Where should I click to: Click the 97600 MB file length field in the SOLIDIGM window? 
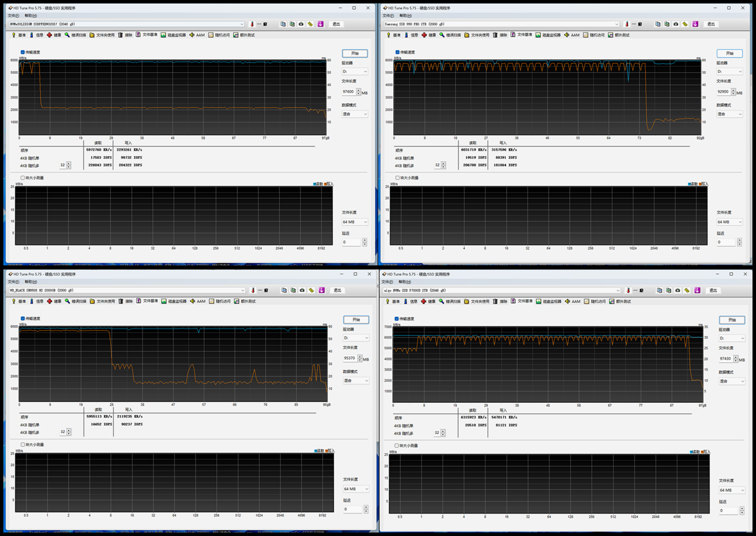(348, 92)
